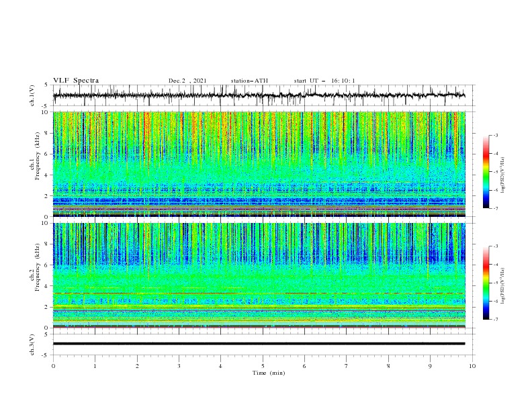Viewport: 532px width, 411px height.
Task: Click the "VLF Spectra" plot title
Action: tap(76, 81)
